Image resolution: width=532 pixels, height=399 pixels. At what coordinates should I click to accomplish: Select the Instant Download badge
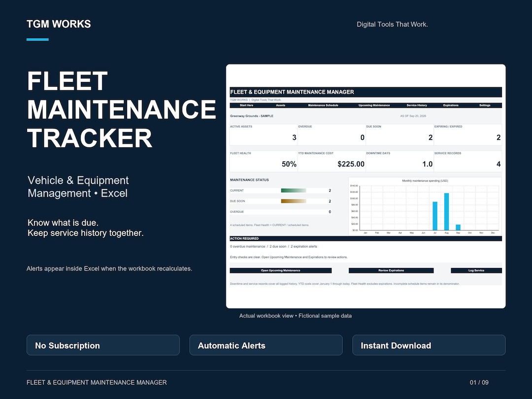[x=429, y=345]
